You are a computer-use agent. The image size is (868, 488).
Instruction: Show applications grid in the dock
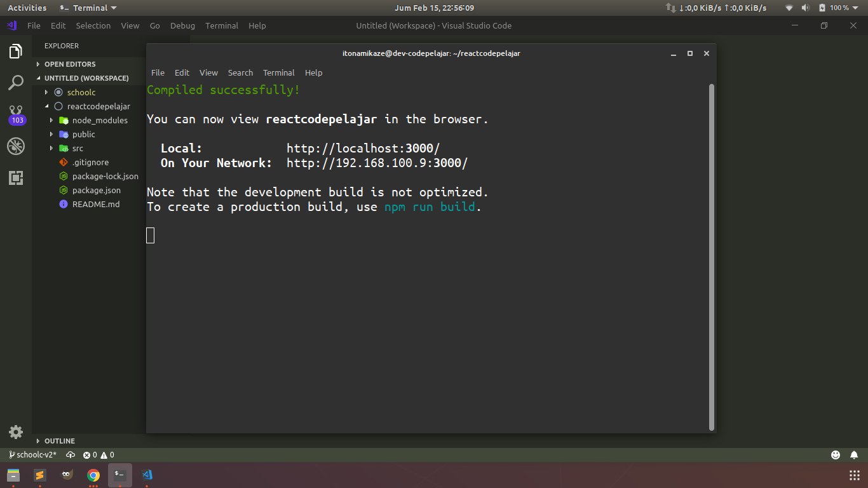pos(855,475)
